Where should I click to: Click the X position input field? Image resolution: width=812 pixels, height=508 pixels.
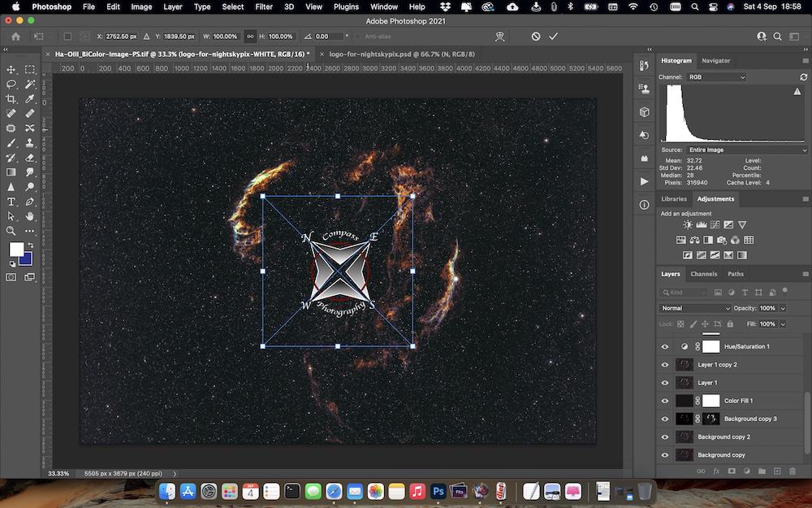(x=121, y=37)
